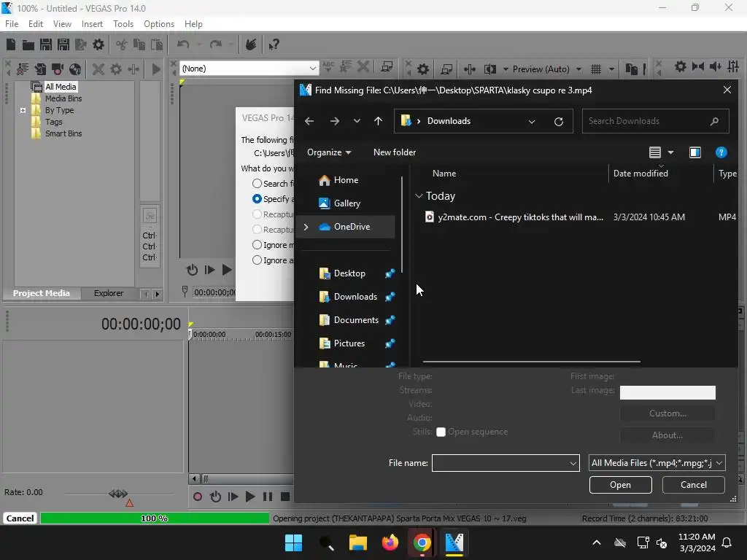Image resolution: width=747 pixels, height=560 pixels.
Task: Click Cancel in the VEGAS status bar
Action: [x=20, y=518]
